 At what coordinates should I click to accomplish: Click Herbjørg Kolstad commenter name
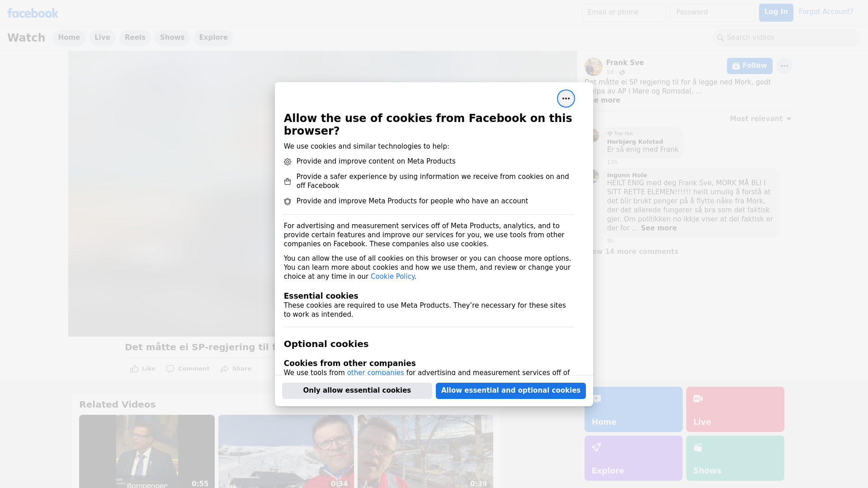click(635, 142)
